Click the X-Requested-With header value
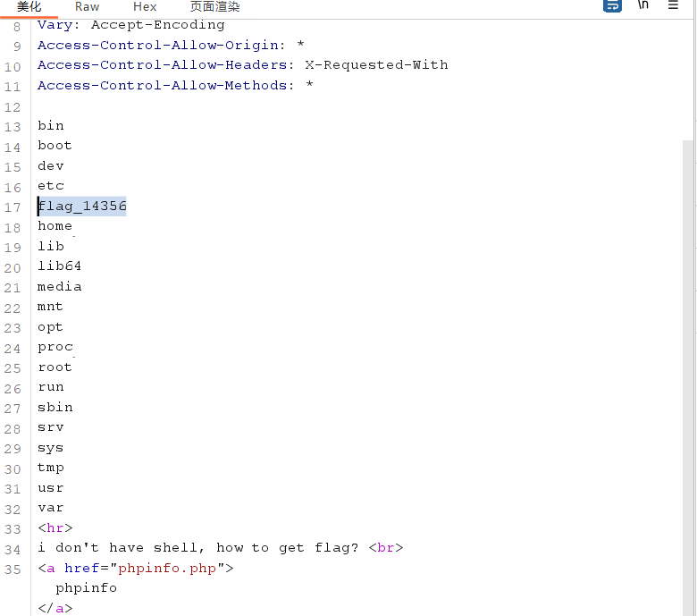This screenshot has height=616, width=697. tap(376, 65)
